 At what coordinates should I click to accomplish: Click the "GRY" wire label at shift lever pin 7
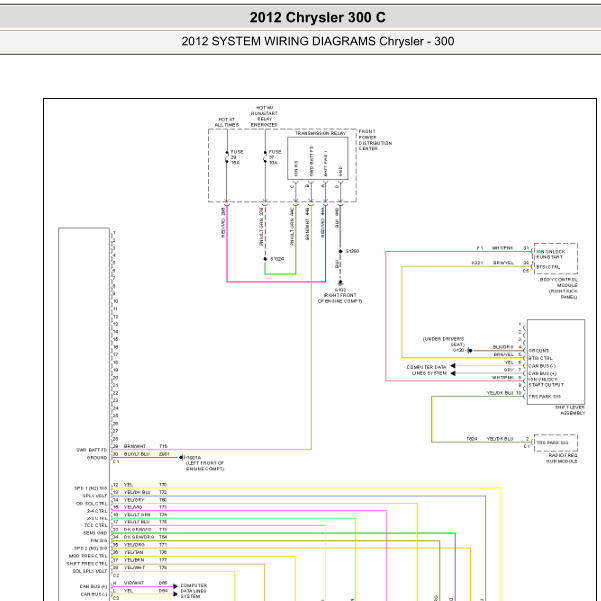(x=509, y=370)
